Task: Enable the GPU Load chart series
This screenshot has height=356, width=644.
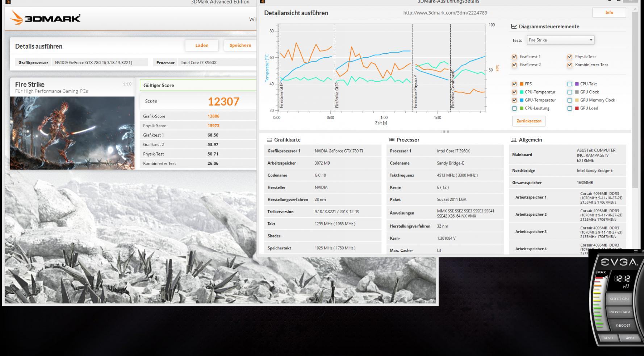Action: [x=570, y=108]
